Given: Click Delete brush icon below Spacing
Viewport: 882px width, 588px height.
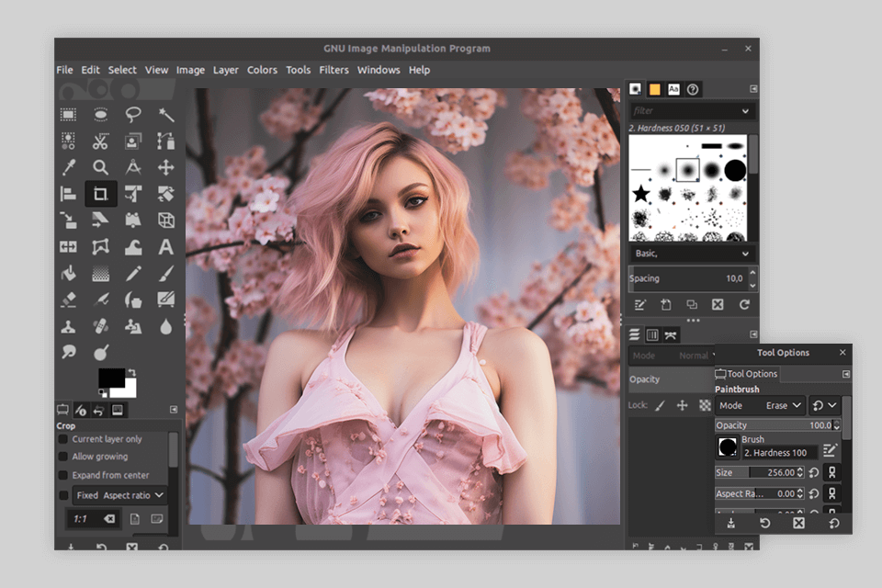Looking at the screenshot, I should pyautogui.click(x=718, y=304).
